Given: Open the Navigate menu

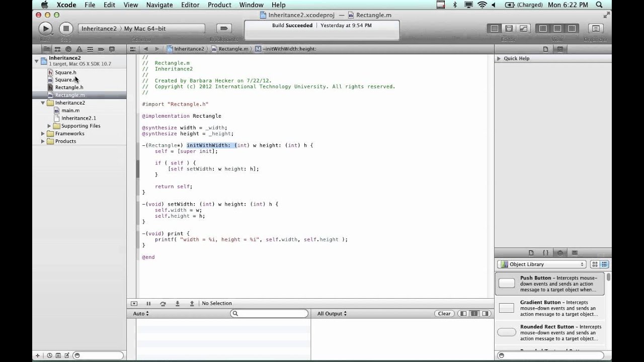Looking at the screenshot, I should pos(159,5).
